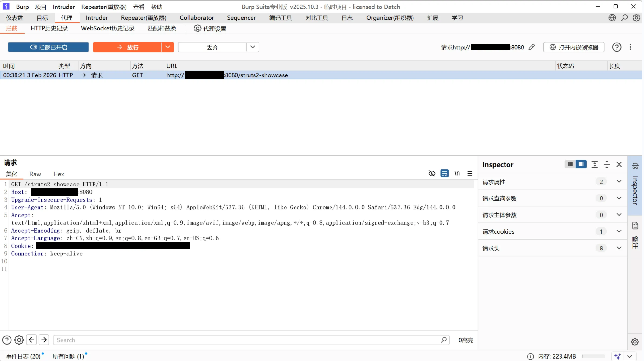
Task: Toggle display of non-printable characters \n
Action: [x=457, y=173]
